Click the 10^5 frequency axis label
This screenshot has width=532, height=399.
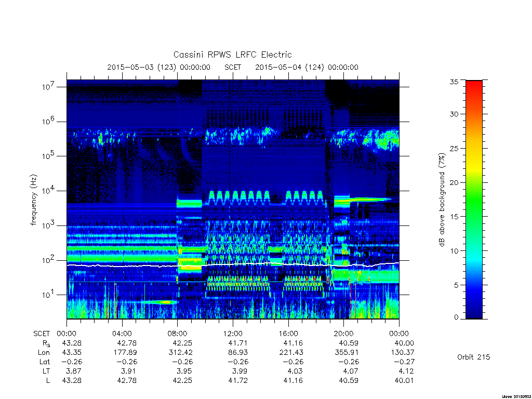pyautogui.click(x=49, y=156)
